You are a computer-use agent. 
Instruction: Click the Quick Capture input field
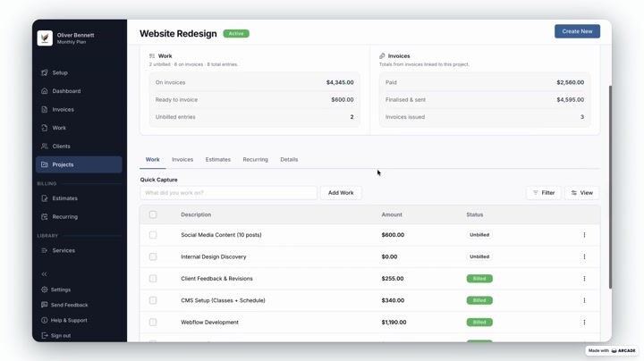(x=229, y=193)
